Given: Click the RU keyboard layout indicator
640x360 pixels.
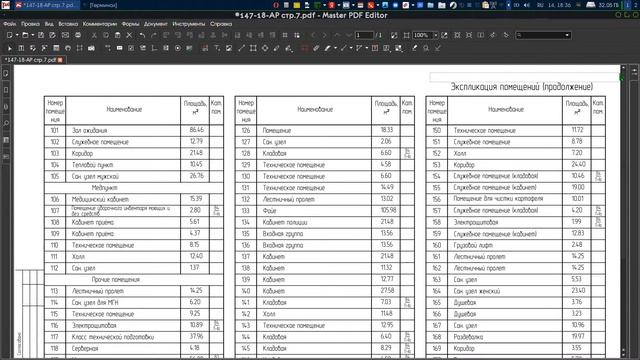Looking at the screenshot, I should coord(540,5).
